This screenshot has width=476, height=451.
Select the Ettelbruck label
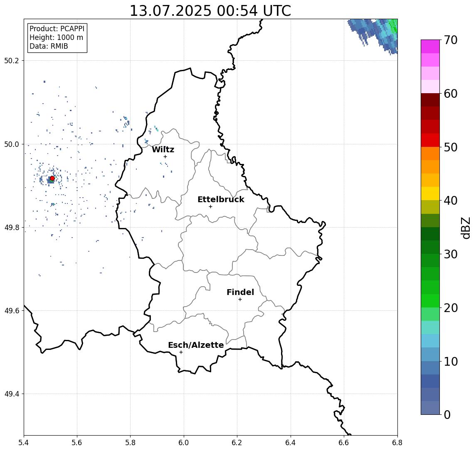(221, 199)
